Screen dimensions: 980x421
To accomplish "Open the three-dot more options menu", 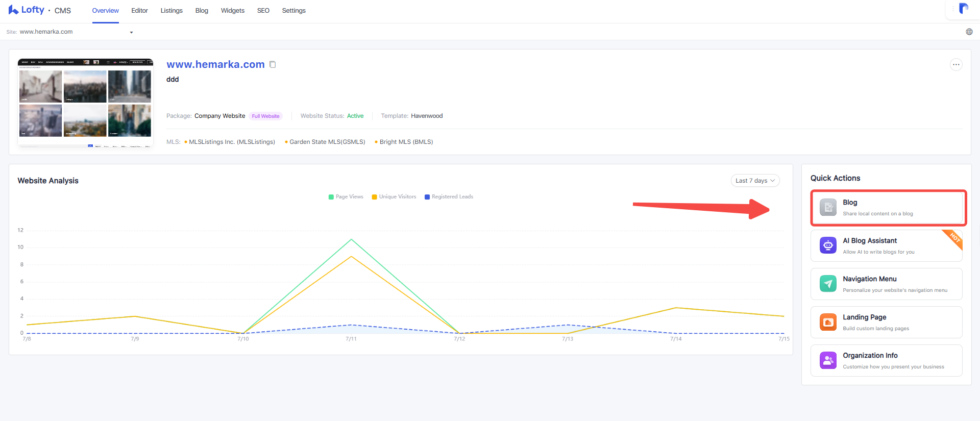I will click(x=956, y=64).
